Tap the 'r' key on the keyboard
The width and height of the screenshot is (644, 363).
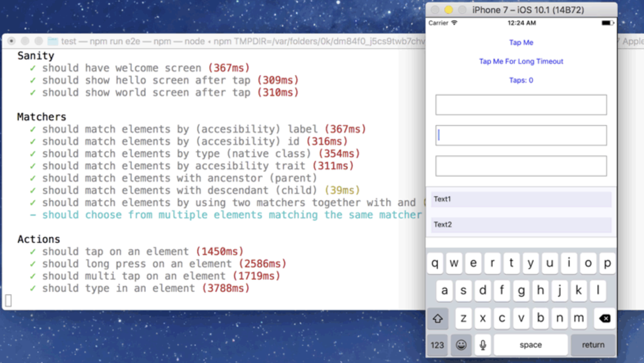tap(493, 263)
